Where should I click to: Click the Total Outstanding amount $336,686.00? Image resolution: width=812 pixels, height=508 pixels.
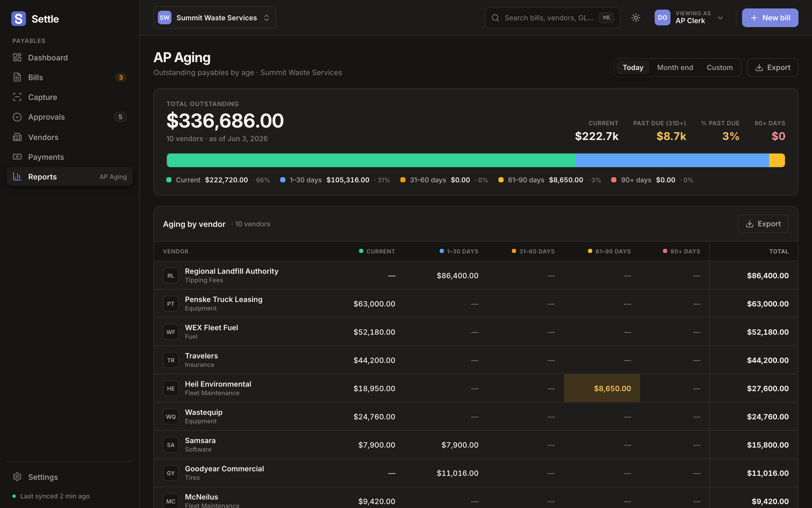(225, 121)
